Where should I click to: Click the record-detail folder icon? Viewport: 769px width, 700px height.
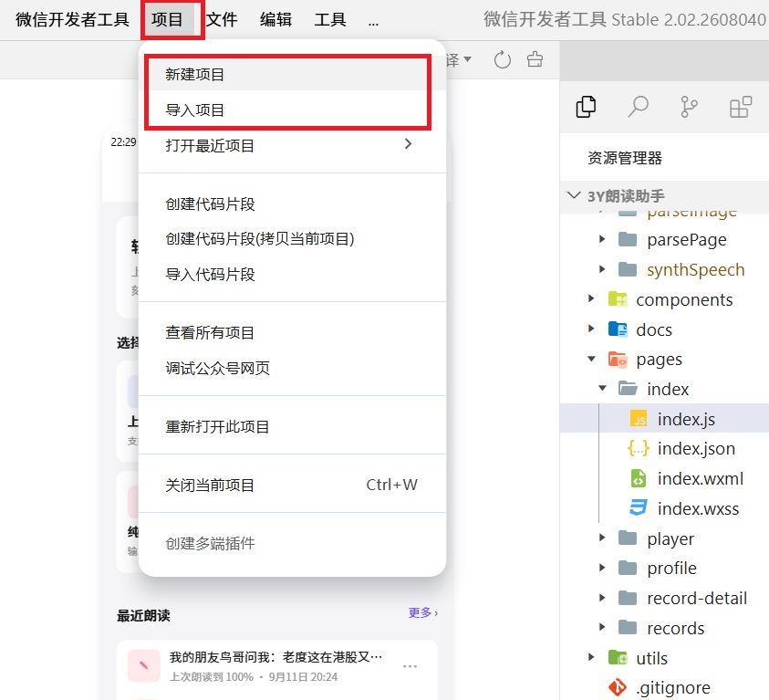coord(628,598)
